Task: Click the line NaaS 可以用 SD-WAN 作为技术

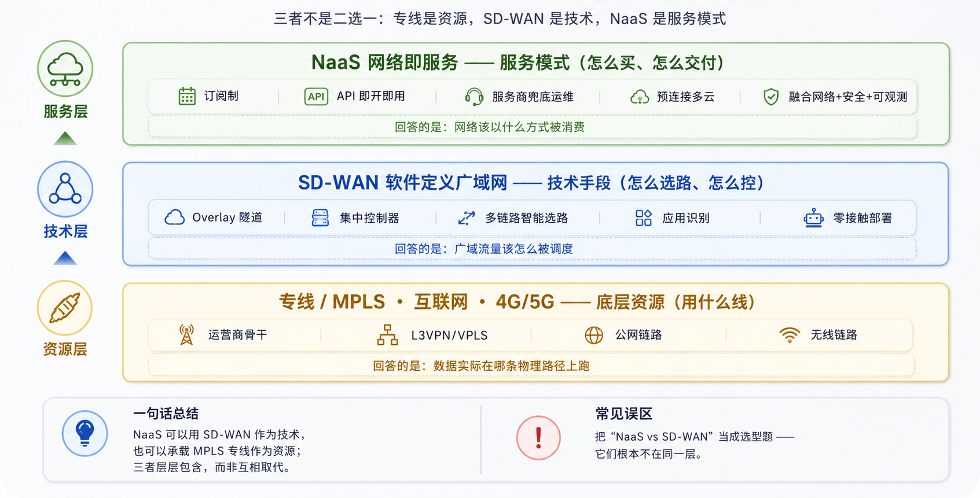Action: click(219, 434)
